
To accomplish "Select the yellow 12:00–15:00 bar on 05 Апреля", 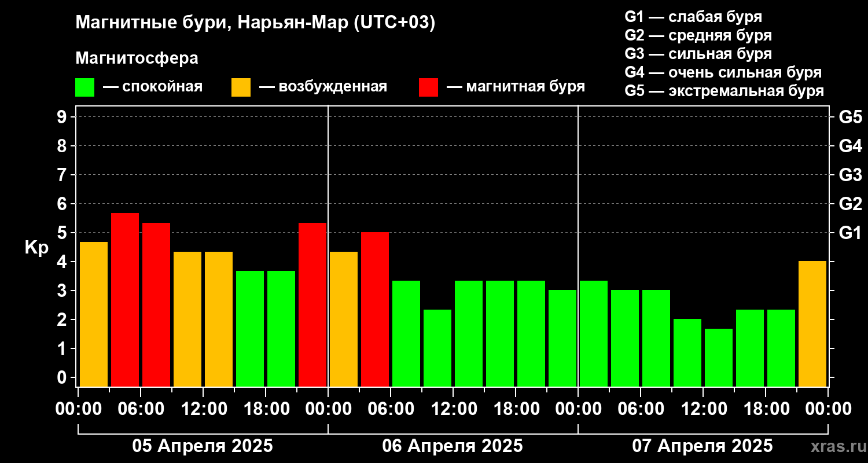I will (219, 319).
